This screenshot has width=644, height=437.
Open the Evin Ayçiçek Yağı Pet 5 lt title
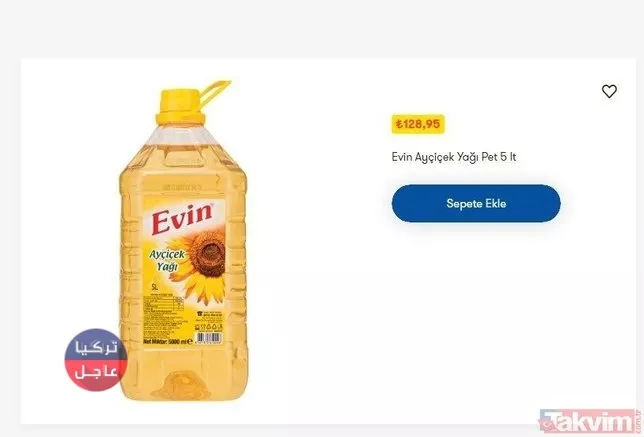click(453, 157)
